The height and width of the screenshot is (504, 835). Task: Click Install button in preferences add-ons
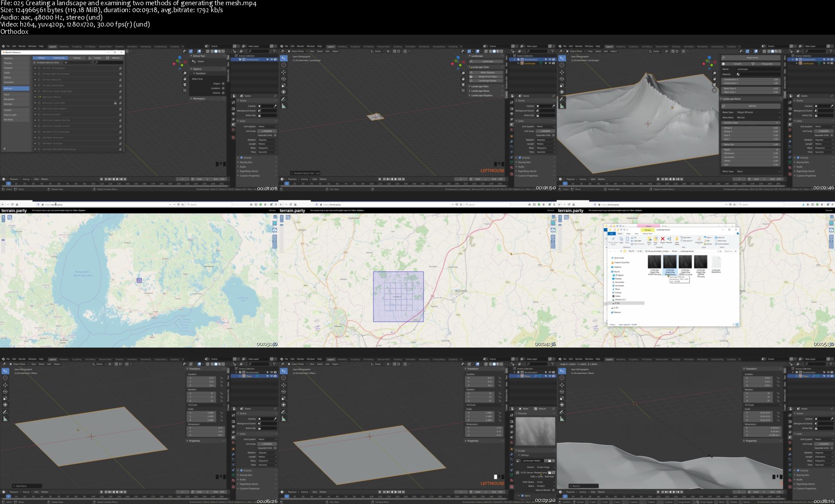tap(96, 58)
